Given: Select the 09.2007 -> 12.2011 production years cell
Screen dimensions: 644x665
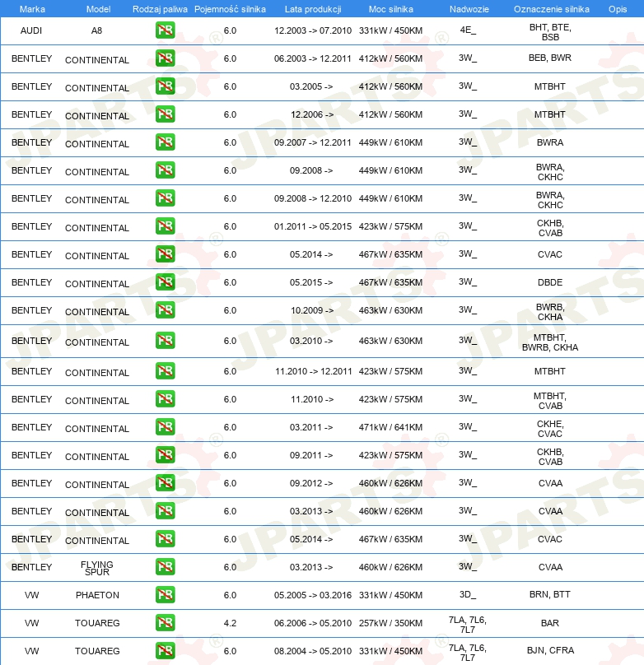Looking at the screenshot, I should [x=313, y=142].
